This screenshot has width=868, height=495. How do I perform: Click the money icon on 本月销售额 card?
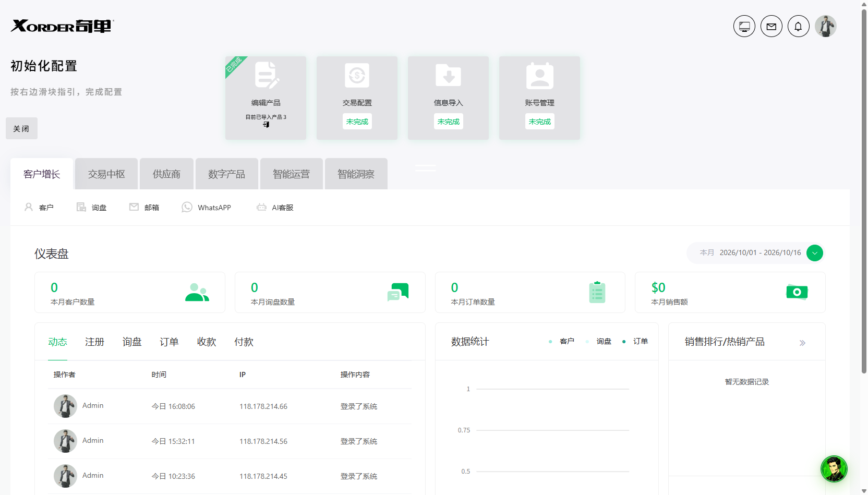click(x=797, y=292)
